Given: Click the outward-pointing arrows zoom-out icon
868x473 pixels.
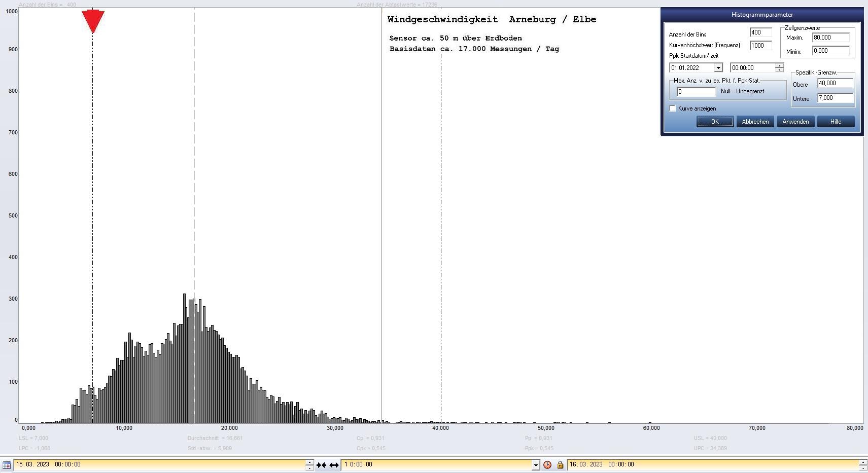Looking at the screenshot, I should tap(334, 465).
